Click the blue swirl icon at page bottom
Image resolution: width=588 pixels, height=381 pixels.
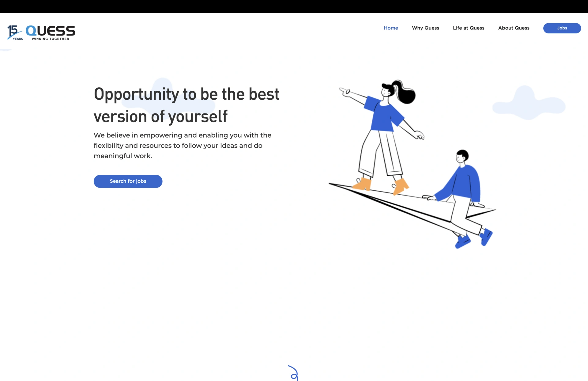[x=293, y=373]
